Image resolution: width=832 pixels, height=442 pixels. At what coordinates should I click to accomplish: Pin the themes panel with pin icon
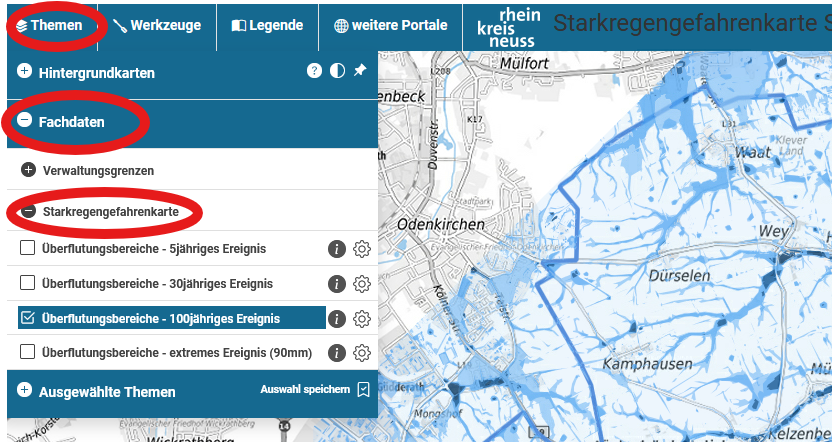360,71
